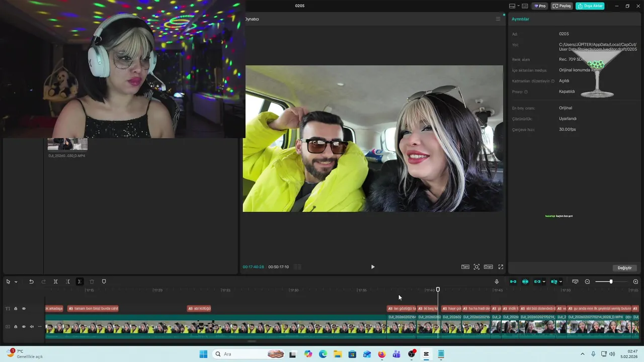Screen dimensions: 644x362
Task: Zoom in the timeline with plus icon
Action: (x=635, y=282)
